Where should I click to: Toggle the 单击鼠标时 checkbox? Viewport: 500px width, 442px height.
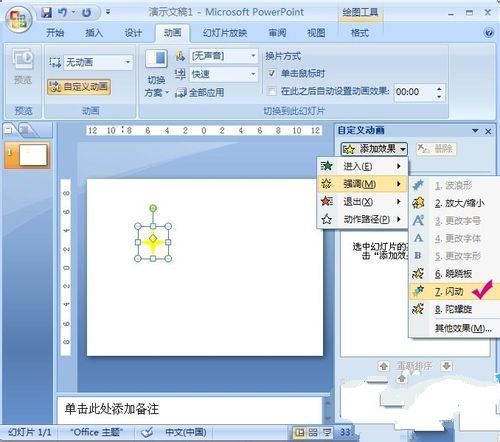pos(272,73)
